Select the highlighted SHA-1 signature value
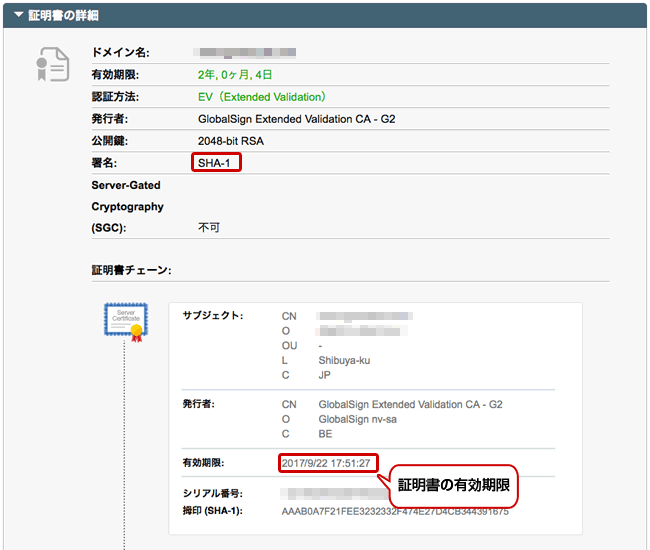Image resolution: width=650 pixels, height=550 pixels. pos(217,163)
